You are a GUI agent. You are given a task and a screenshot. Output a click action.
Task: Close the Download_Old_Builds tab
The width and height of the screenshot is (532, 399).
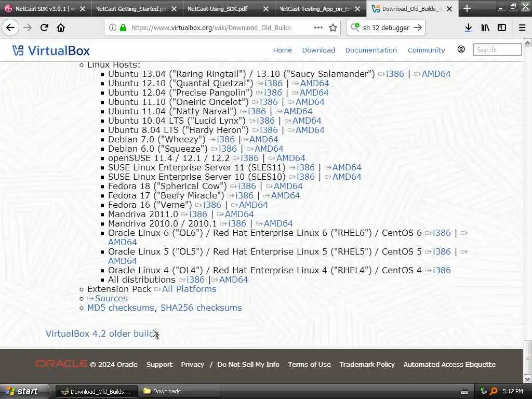(x=449, y=9)
